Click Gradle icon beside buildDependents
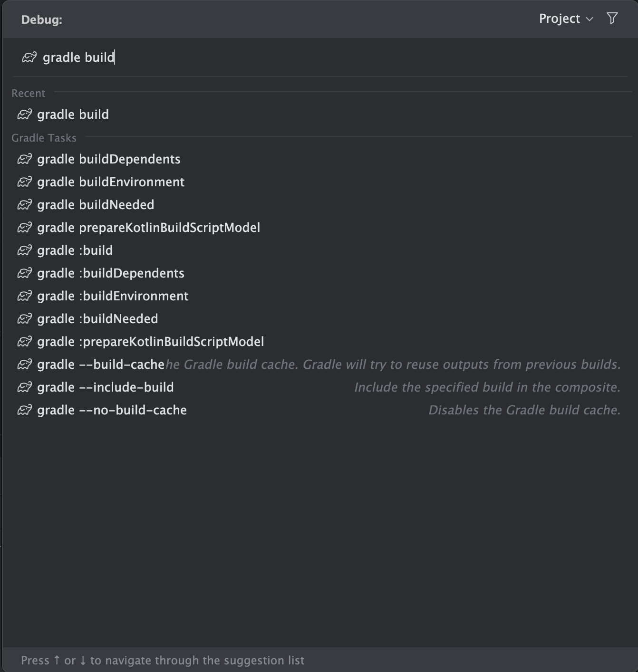 [x=25, y=159]
